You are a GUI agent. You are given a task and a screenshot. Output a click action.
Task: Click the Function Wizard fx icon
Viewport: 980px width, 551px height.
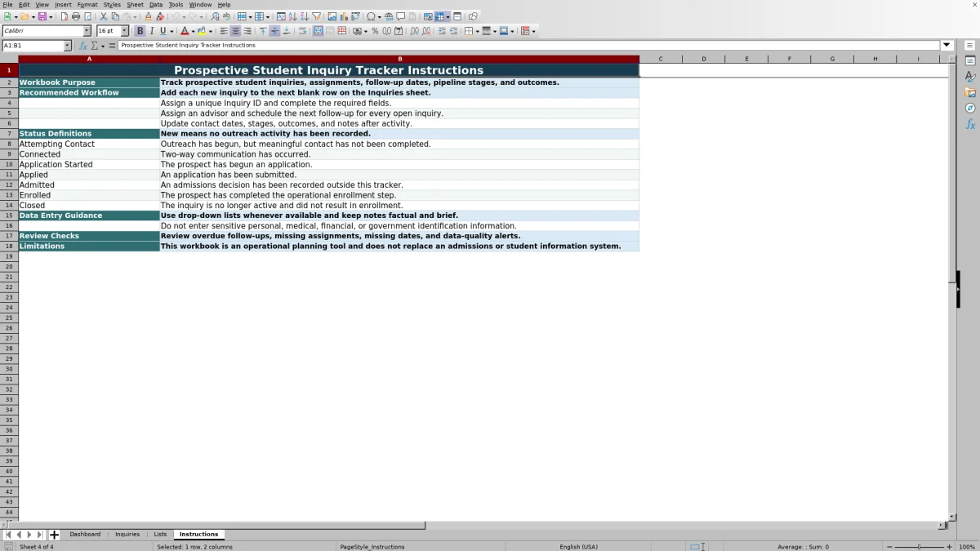coord(82,46)
